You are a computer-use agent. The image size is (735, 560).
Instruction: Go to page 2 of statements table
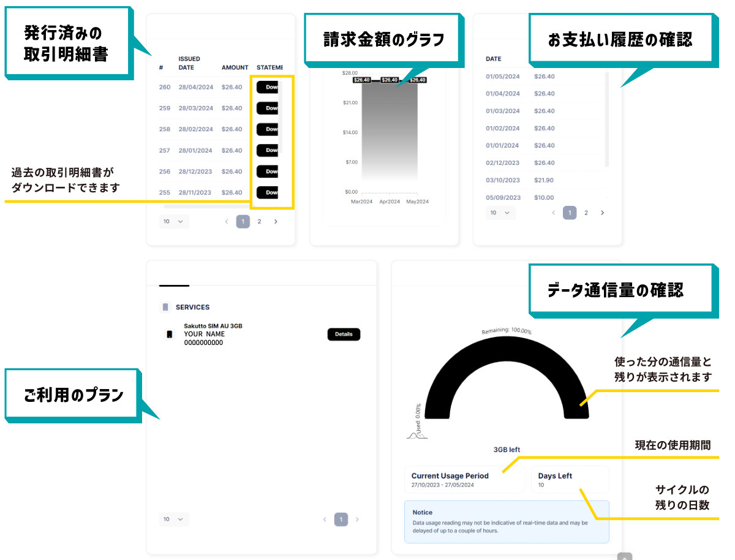[259, 221]
